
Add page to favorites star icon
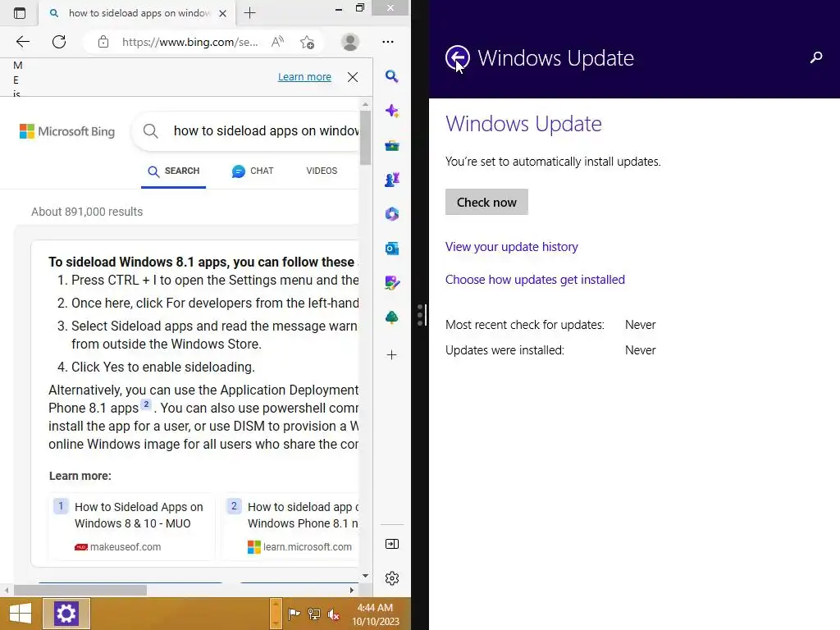[x=307, y=42]
